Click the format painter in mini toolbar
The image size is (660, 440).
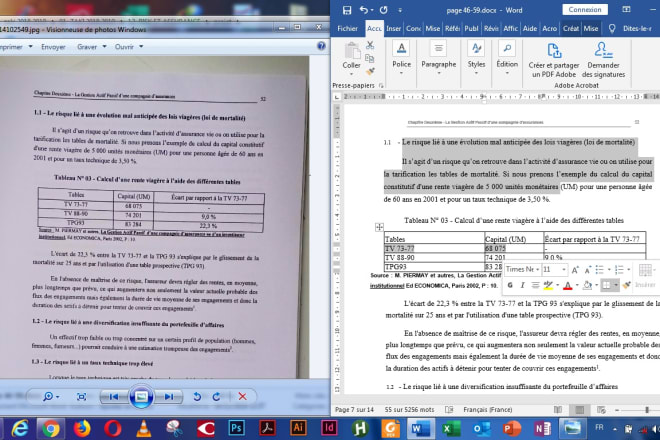click(x=627, y=285)
